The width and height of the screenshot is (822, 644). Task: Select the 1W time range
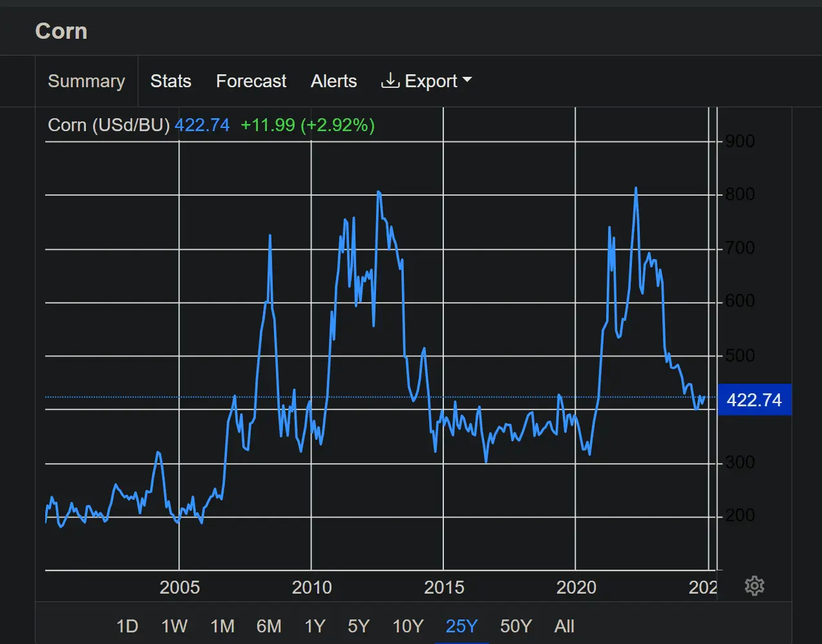174,626
